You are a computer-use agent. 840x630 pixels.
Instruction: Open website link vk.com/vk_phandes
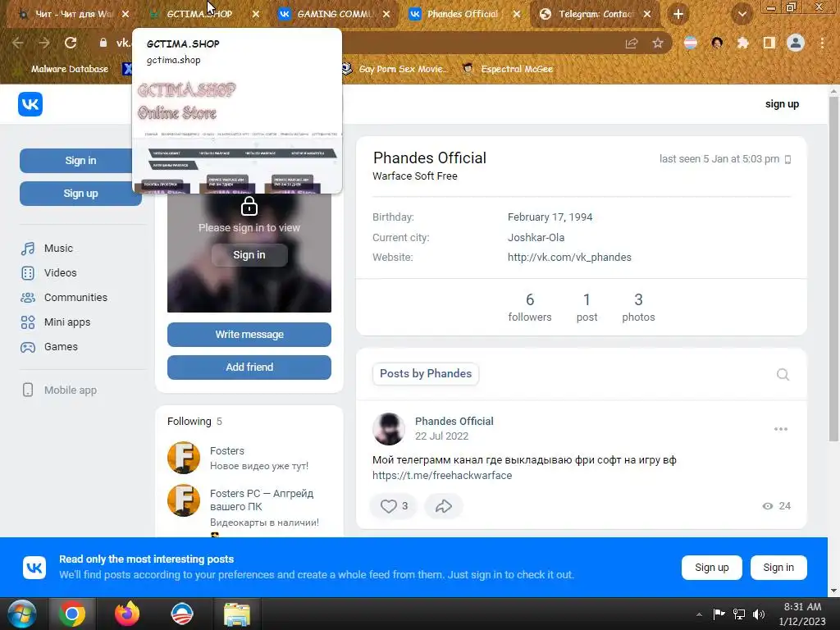pyautogui.click(x=569, y=257)
